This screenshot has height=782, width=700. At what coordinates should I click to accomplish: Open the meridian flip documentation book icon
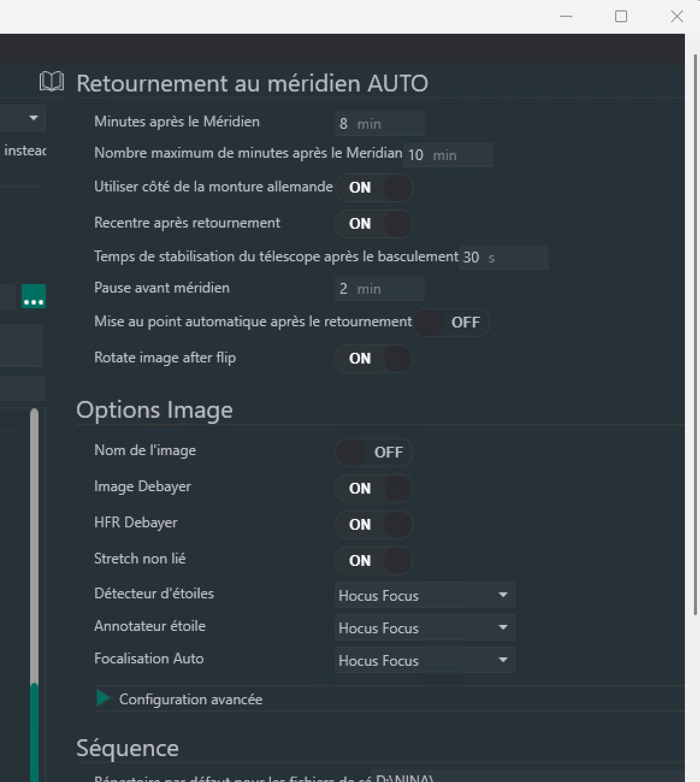(x=52, y=81)
